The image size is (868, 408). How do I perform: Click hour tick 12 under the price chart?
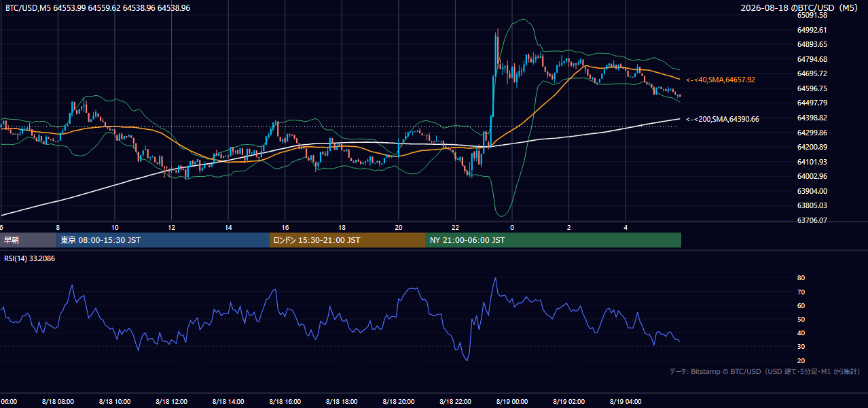pos(172,228)
